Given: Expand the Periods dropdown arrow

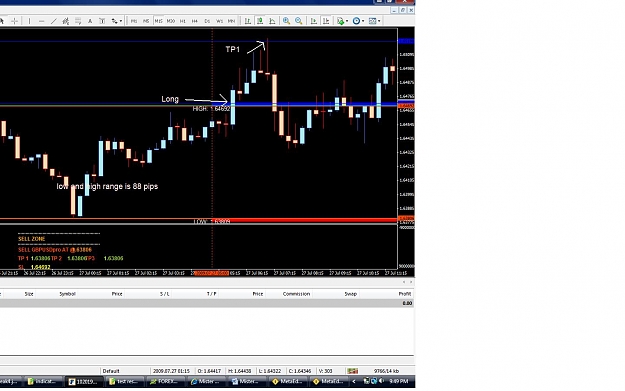Looking at the screenshot, I should coord(363,21).
